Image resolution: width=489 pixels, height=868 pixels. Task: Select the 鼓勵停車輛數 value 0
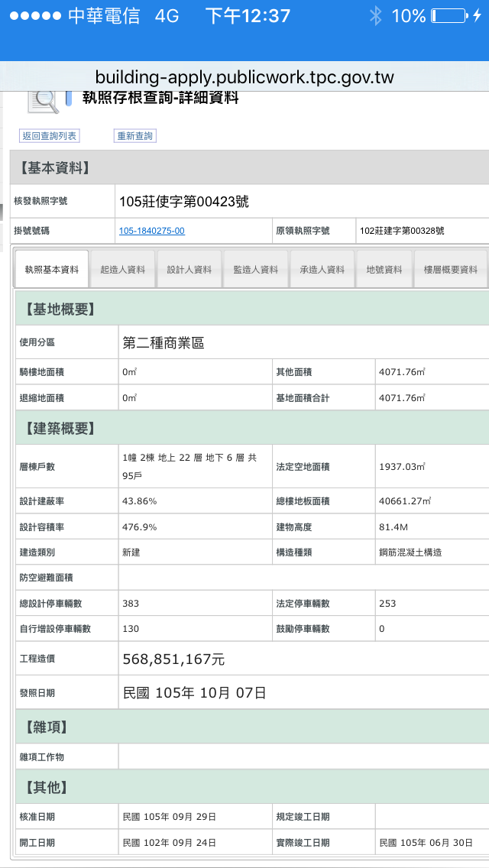coord(381,629)
